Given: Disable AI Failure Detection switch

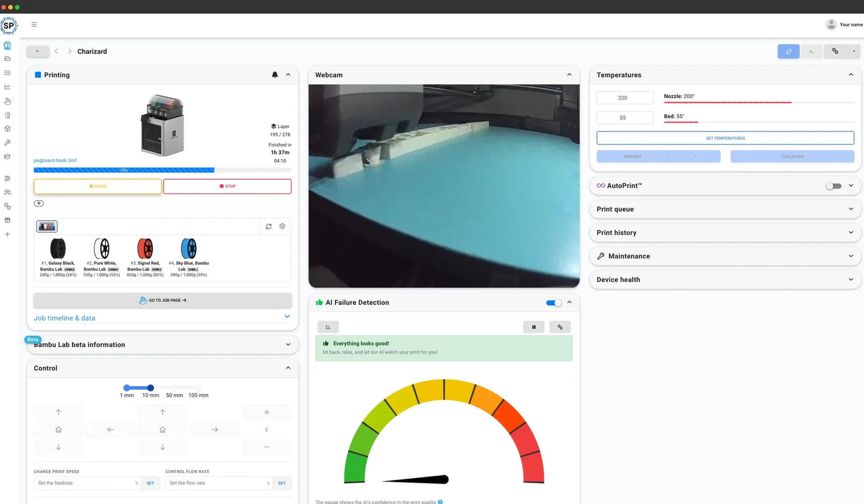Looking at the screenshot, I should coord(554,303).
